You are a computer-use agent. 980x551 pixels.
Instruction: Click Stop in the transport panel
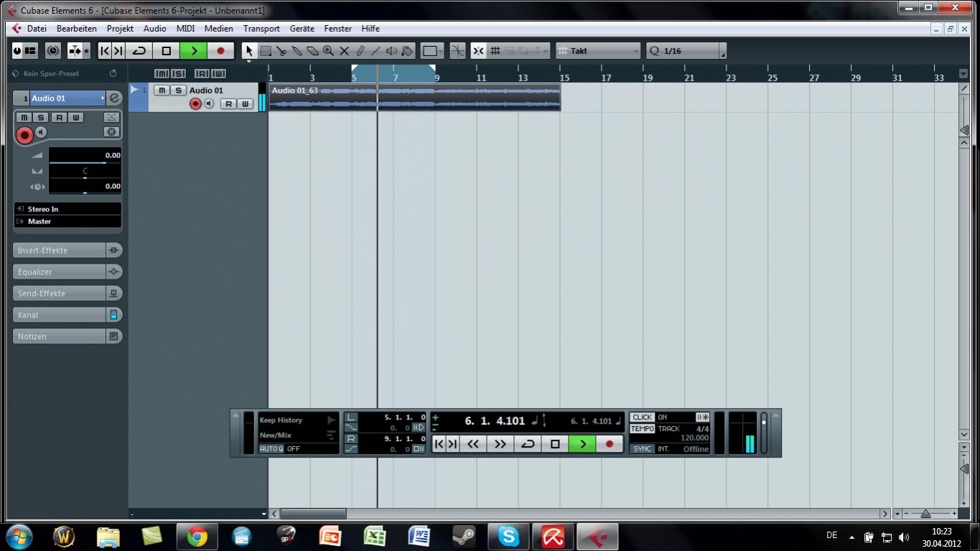[555, 444]
